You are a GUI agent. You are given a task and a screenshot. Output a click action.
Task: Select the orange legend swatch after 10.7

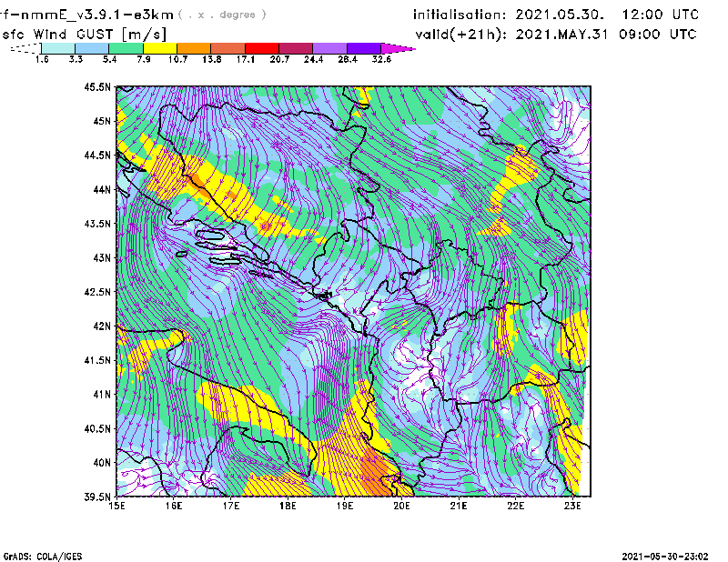point(194,48)
